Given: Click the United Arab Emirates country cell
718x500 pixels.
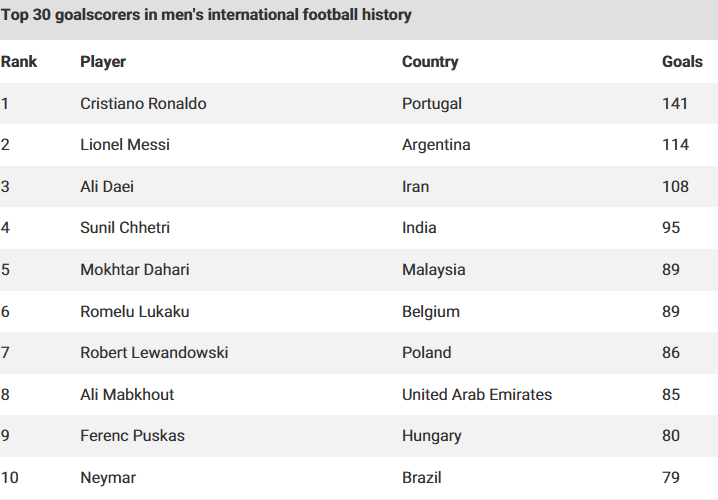Looking at the screenshot, I should point(477,395).
